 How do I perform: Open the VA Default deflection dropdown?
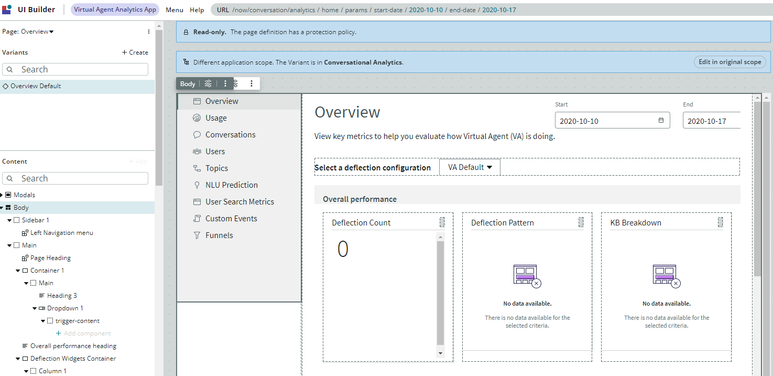tap(470, 167)
